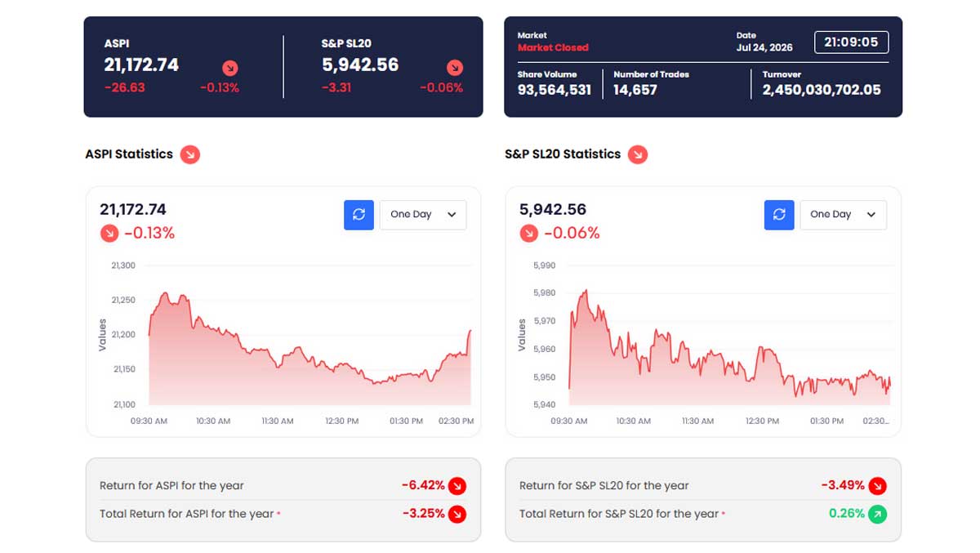This screenshot has height=553, width=980.
Task: Click the S&P SL20 change -3.31
Action: tap(336, 87)
